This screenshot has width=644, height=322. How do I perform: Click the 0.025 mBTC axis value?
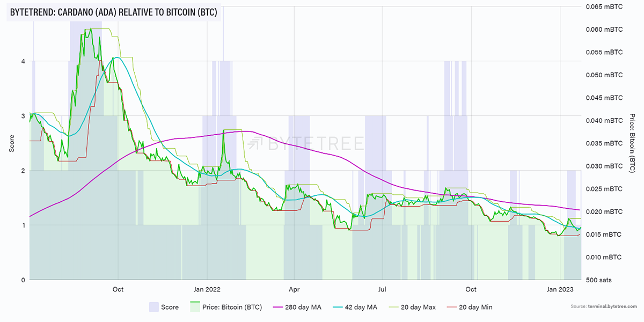(x=604, y=189)
